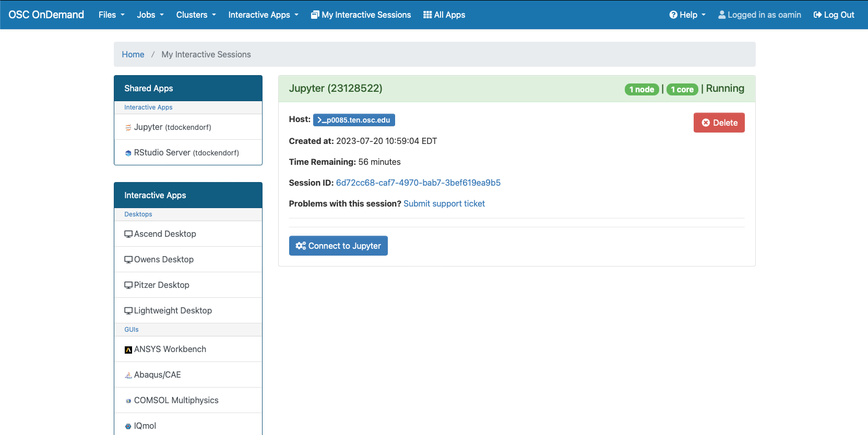The width and height of the screenshot is (868, 435).
Task: Click the '2023-07-20 10:59:04 EDT' creation timestamp
Action: coord(386,141)
